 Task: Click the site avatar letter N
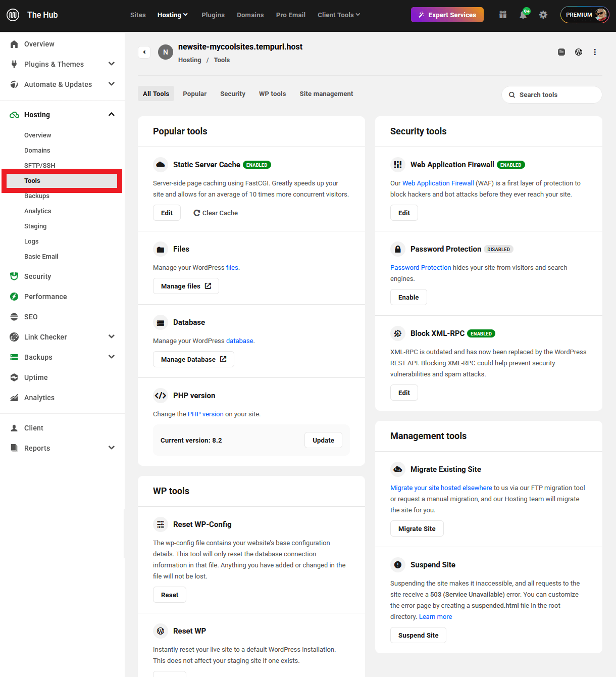tap(166, 52)
